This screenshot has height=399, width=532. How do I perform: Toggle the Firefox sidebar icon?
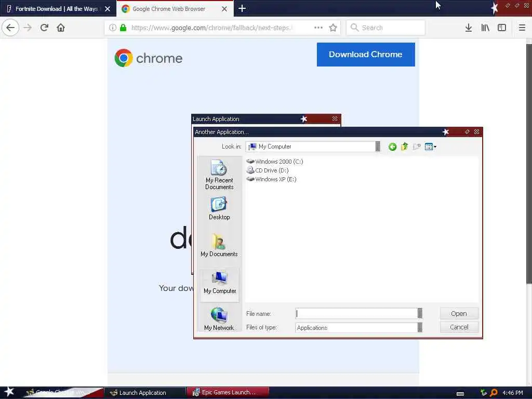(x=502, y=28)
